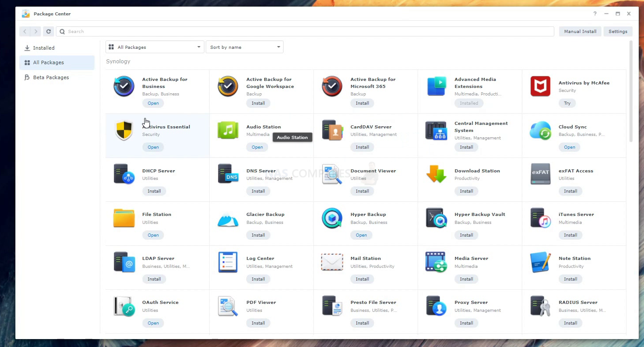Install Note Station package
This screenshot has width=644, height=347.
pyautogui.click(x=570, y=279)
